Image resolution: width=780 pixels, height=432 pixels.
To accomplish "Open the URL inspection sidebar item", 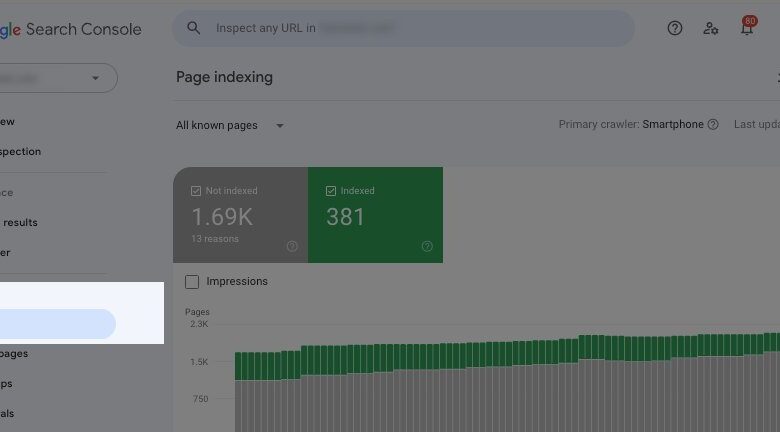I will click(x=20, y=151).
